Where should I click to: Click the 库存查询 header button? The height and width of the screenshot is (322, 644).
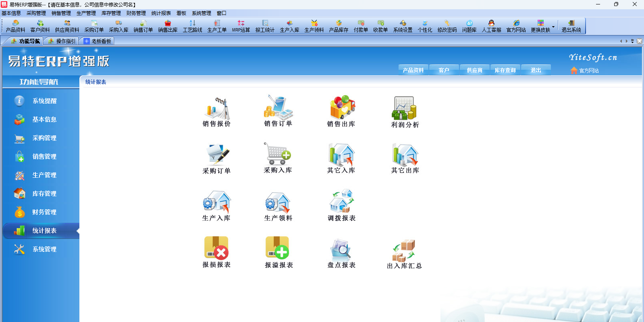505,70
